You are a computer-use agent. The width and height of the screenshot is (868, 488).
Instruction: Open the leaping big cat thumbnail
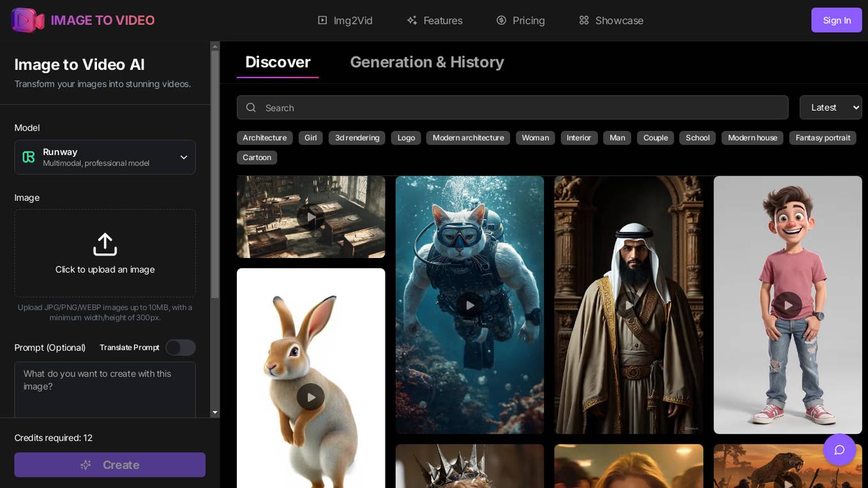pos(788,466)
